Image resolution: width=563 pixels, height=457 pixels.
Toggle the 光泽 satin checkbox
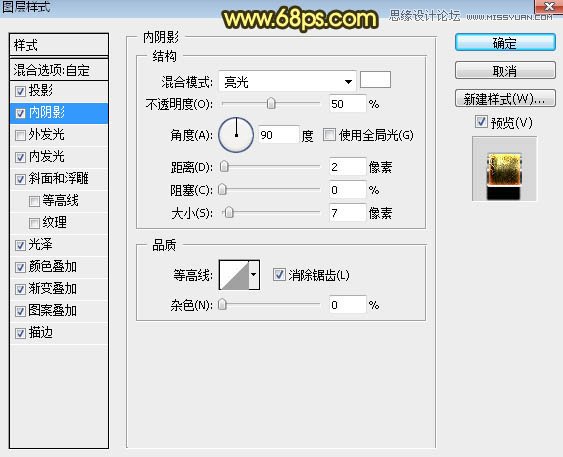pyautogui.click(x=20, y=246)
